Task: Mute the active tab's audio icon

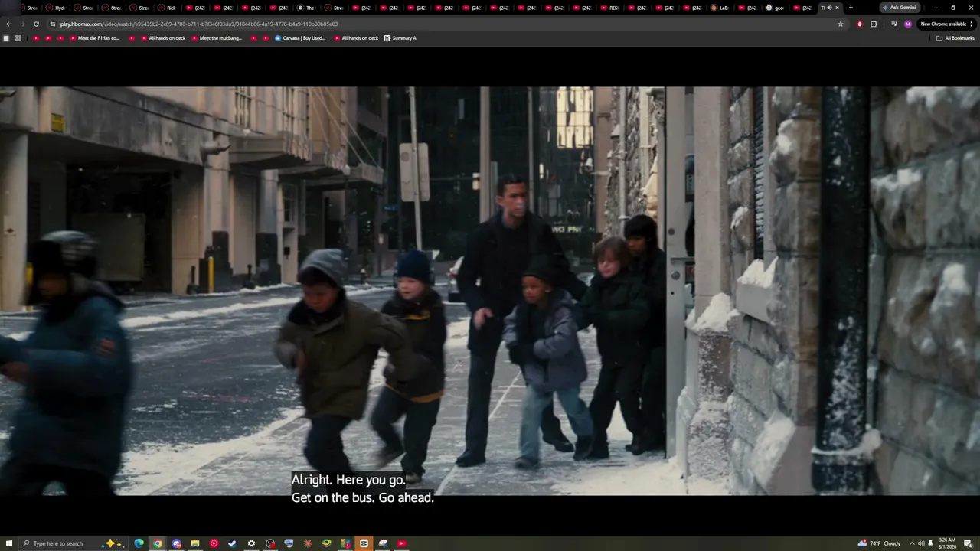Action: point(829,8)
